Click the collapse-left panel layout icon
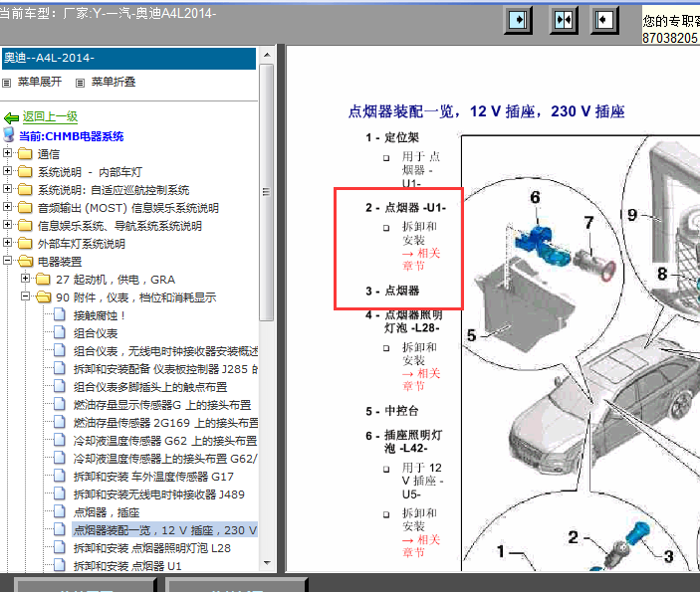Image resolution: width=700 pixels, height=592 pixels. pos(604,20)
